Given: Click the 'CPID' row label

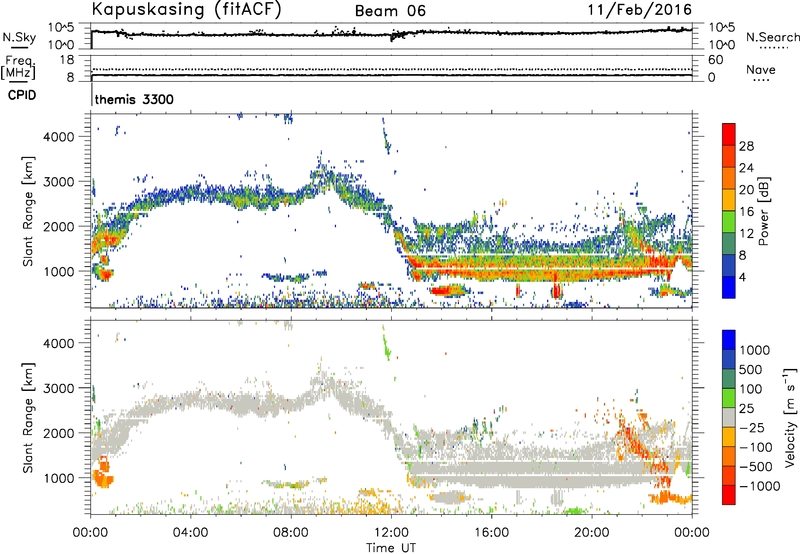Looking at the screenshot, I should coord(22,95).
